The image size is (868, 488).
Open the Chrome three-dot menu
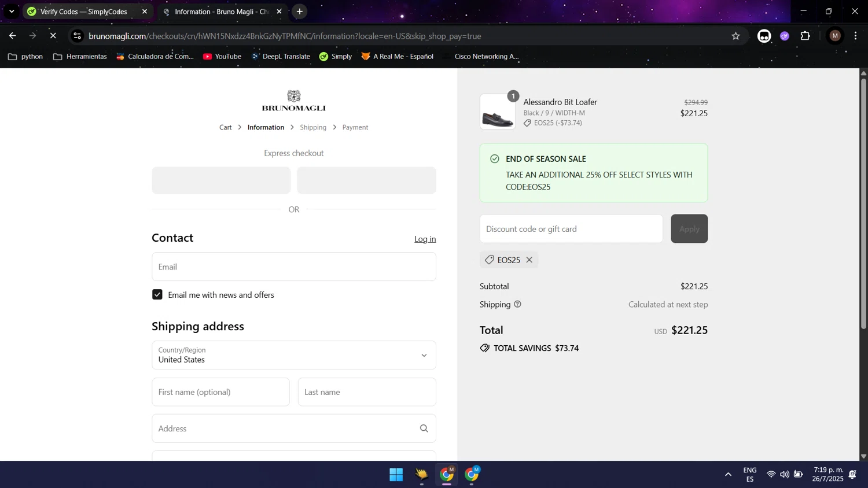point(855,36)
